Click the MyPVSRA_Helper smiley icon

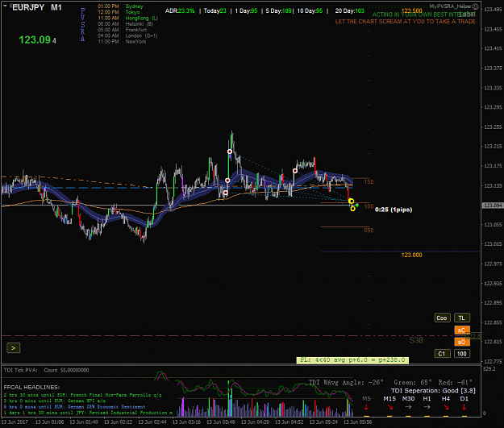pos(476,6)
